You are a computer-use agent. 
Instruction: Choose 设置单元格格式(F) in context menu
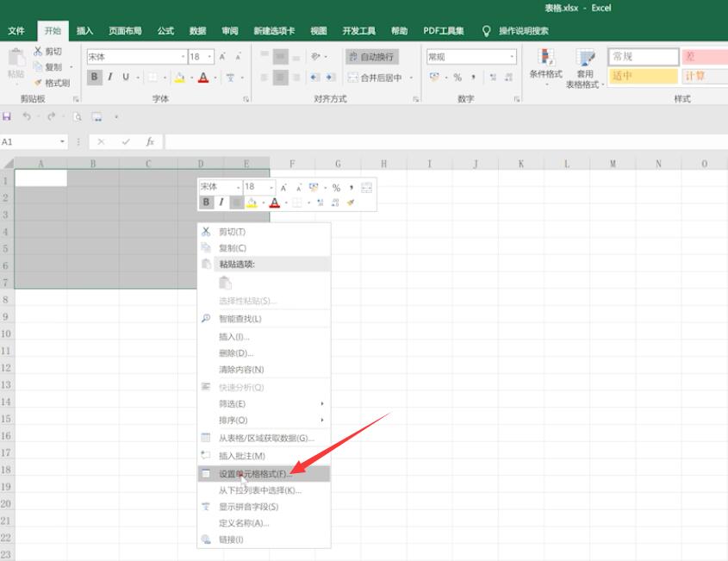[264, 474]
